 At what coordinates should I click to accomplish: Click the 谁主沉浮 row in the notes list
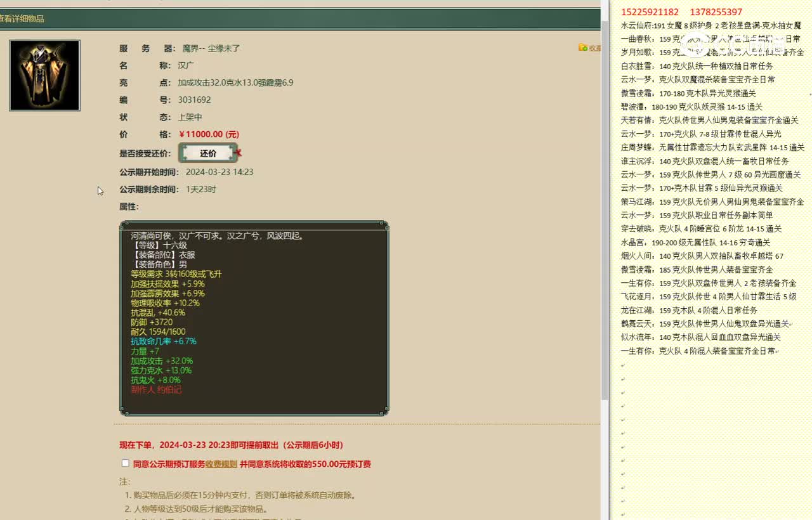tap(705, 161)
